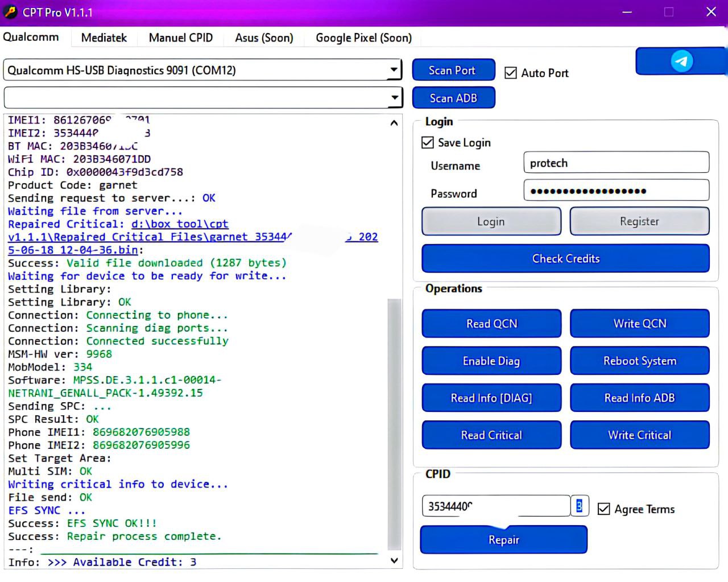Click the log scroll-down arrow
This screenshot has width=728, height=582.
point(394,560)
